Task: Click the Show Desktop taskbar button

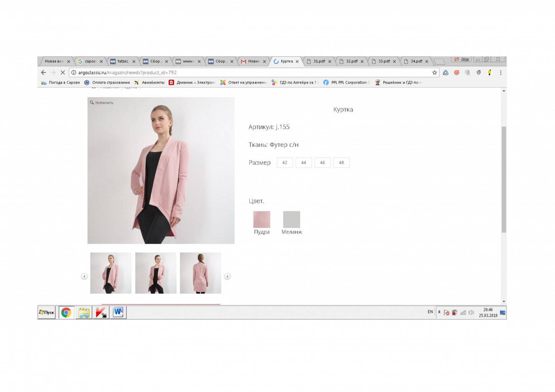Action: [503, 313]
